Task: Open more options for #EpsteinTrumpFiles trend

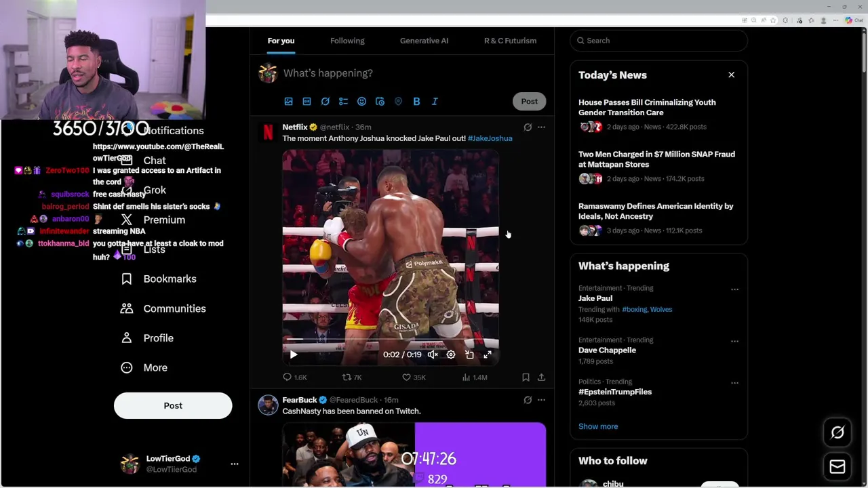Action: [734, 383]
